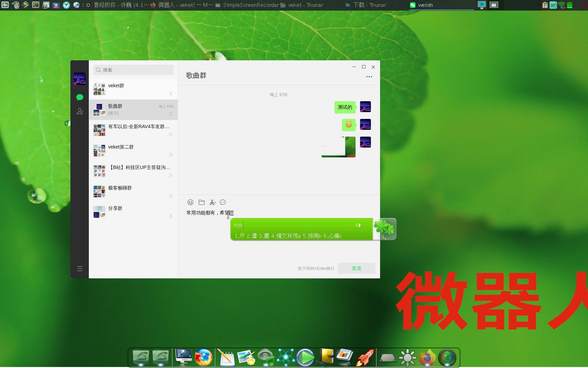Open speaker music note dock icon
Image resolution: width=588 pixels, height=368 pixels.
point(266,357)
